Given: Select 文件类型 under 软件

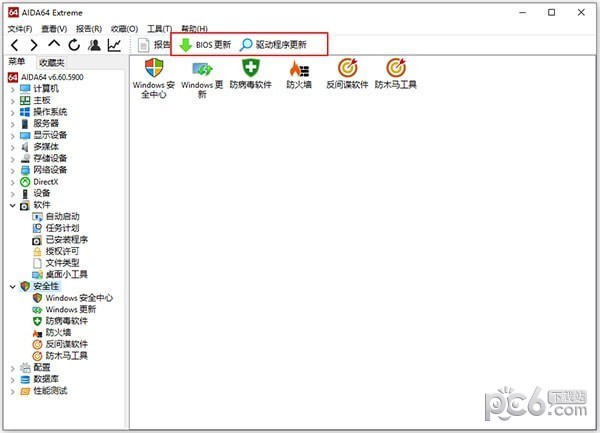Looking at the screenshot, I should [x=56, y=263].
